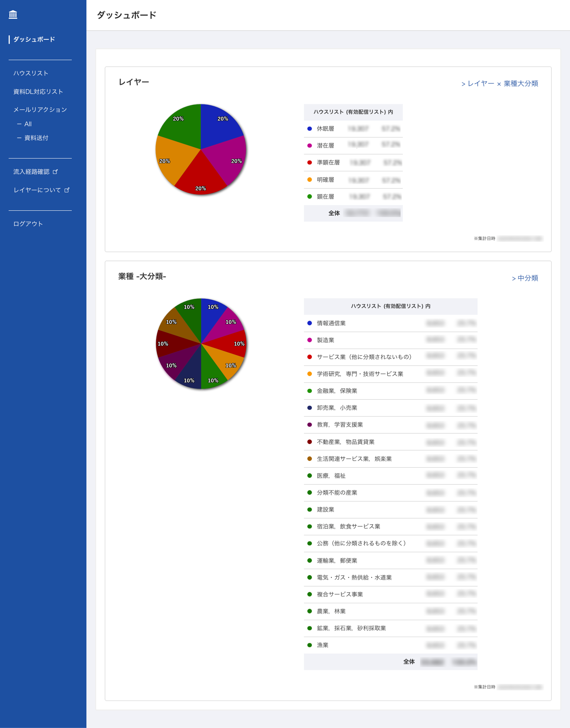This screenshot has width=570, height=728.
Task: Click the building logo icon in sidebar
Action: [13, 14]
